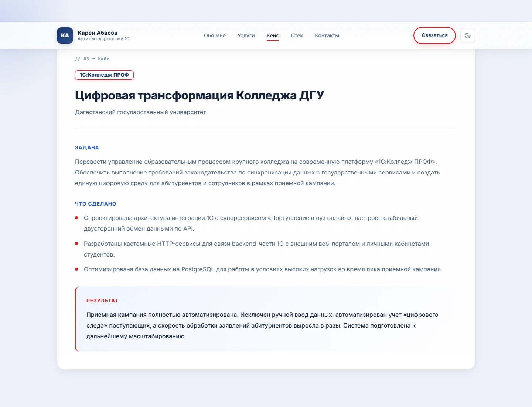Viewport: 532px width, 407px height.
Task: Navigate to Контакты
Action: point(327,35)
